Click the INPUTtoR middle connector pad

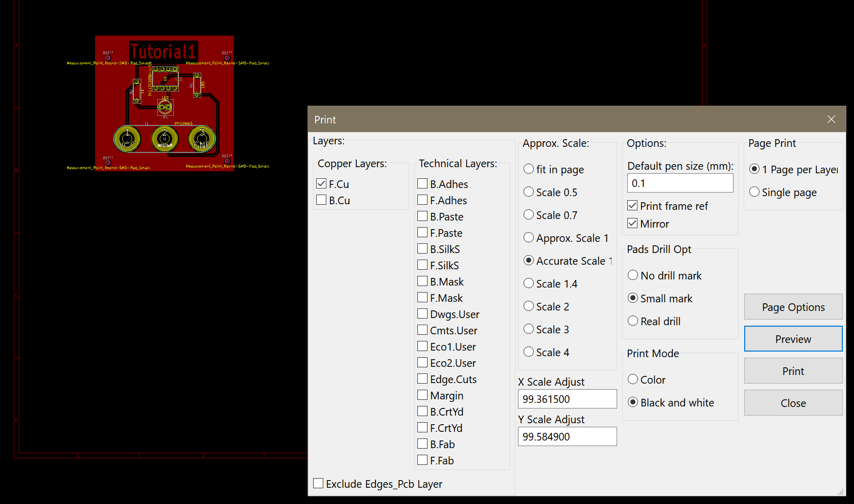coord(165,139)
